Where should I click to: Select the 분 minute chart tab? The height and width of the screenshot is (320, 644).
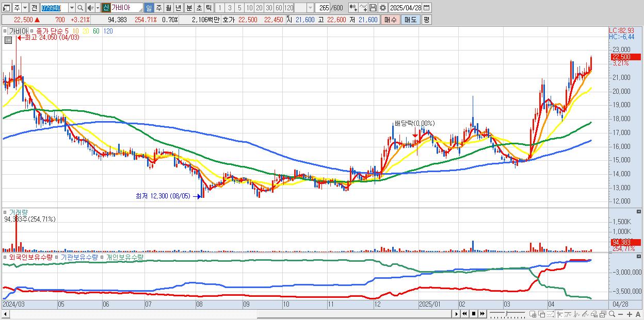[x=189, y=8]
